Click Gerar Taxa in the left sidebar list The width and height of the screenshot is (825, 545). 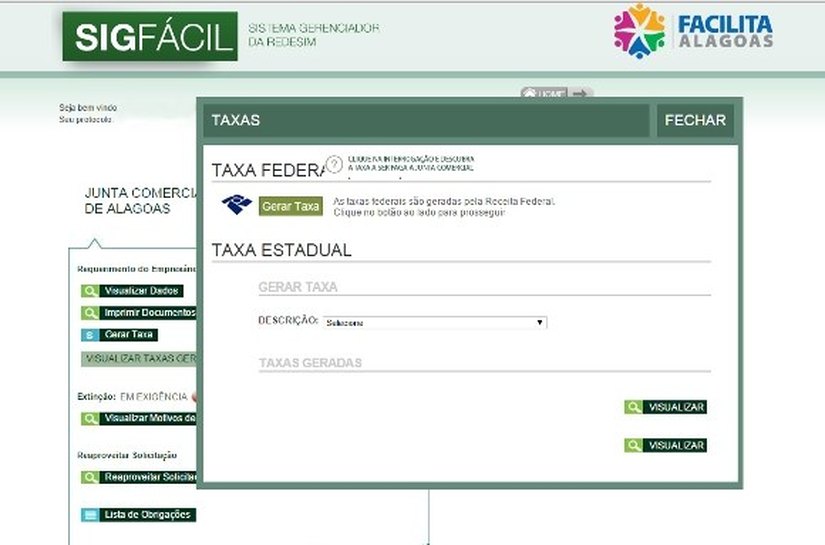point(119,335)
